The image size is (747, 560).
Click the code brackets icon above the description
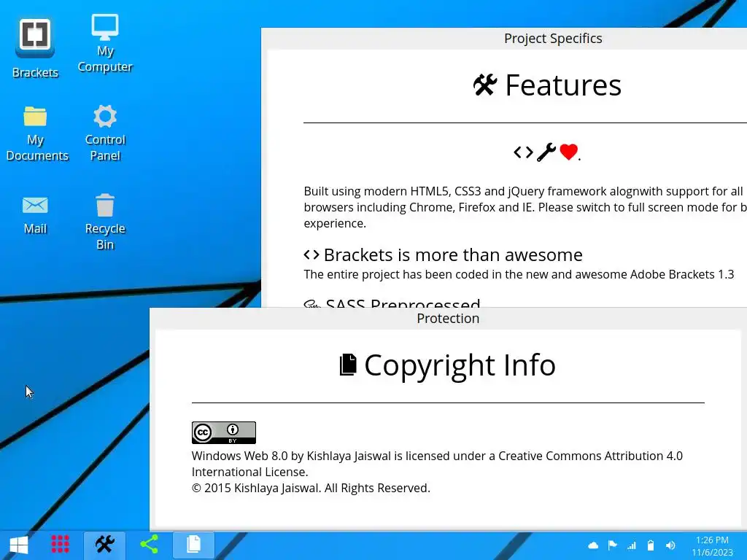[x=524, y=152]
